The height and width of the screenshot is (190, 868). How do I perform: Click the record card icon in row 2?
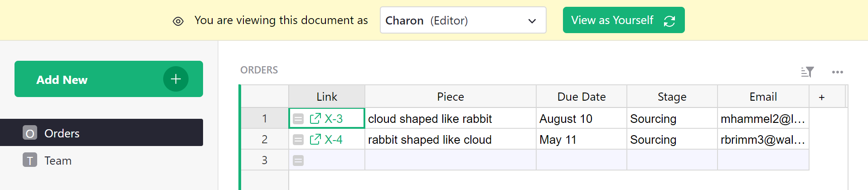tap(298, 140)
